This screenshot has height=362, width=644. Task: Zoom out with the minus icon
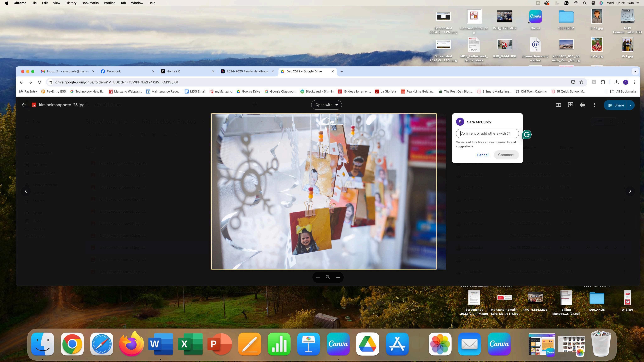(x=318, y=277)
